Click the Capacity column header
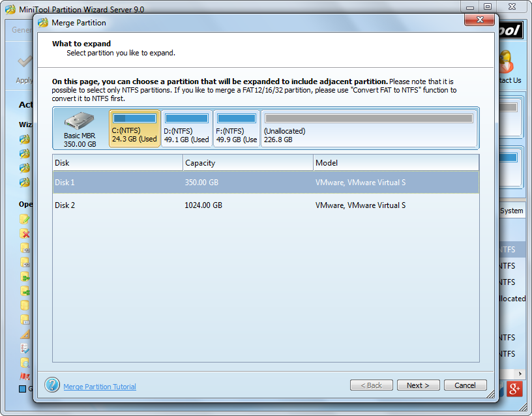 tap(248, 162)
